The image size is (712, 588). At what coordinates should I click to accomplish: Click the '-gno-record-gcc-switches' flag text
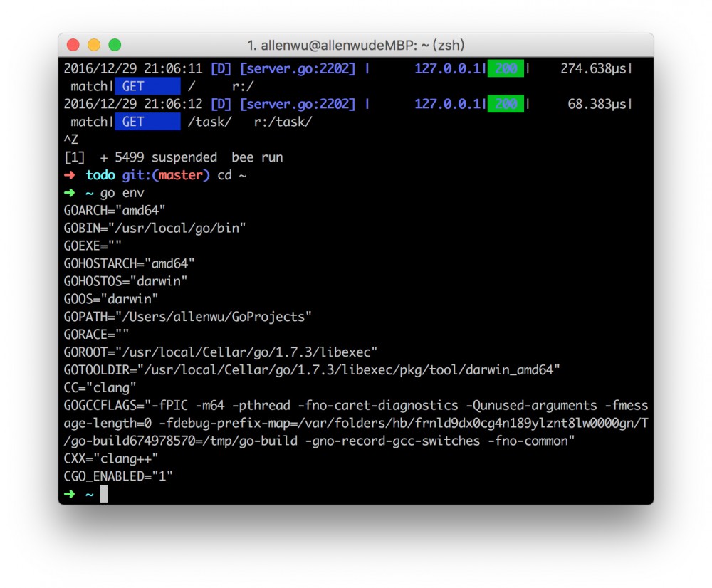coord(393,441)
